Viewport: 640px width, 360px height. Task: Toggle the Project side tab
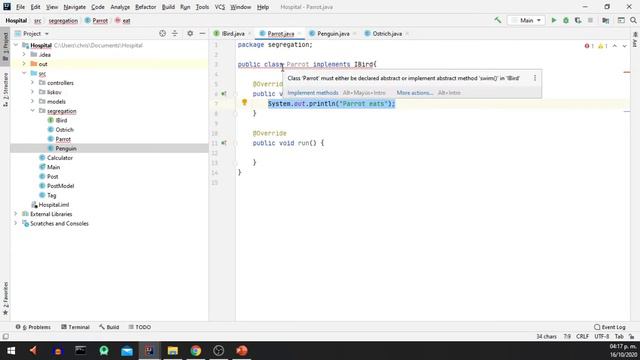point(5,47)
